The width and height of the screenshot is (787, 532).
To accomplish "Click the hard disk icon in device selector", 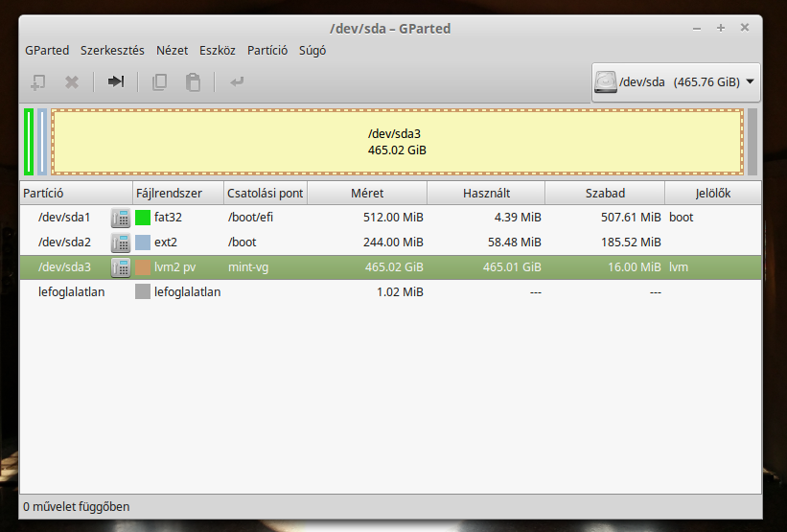I will [x=605, y=81].
